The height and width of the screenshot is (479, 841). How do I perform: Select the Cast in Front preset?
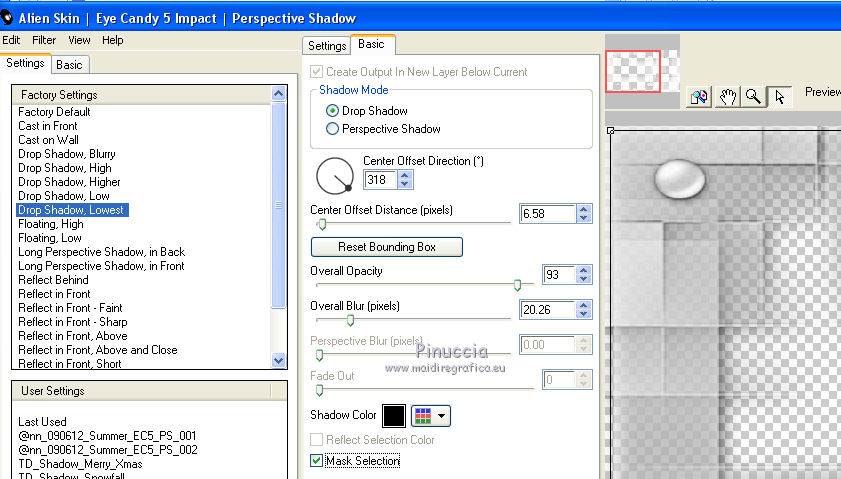pos(48,126)
